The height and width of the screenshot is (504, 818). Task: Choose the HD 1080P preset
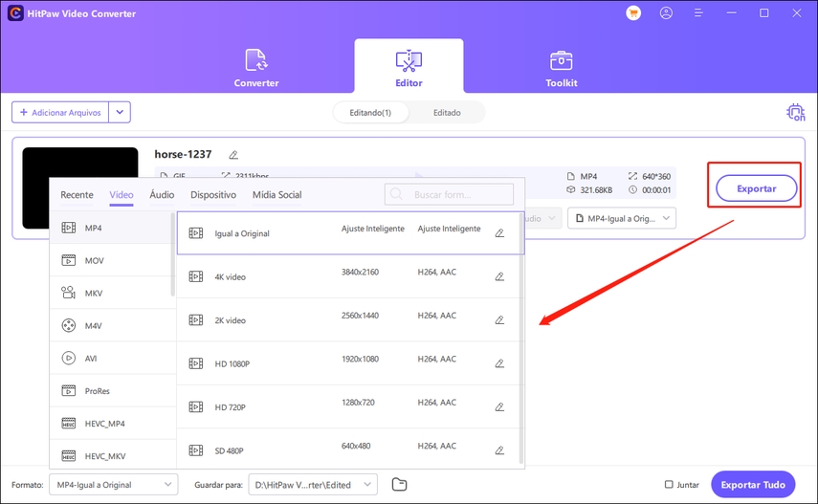pyautogui.click(x=348, y=363)
